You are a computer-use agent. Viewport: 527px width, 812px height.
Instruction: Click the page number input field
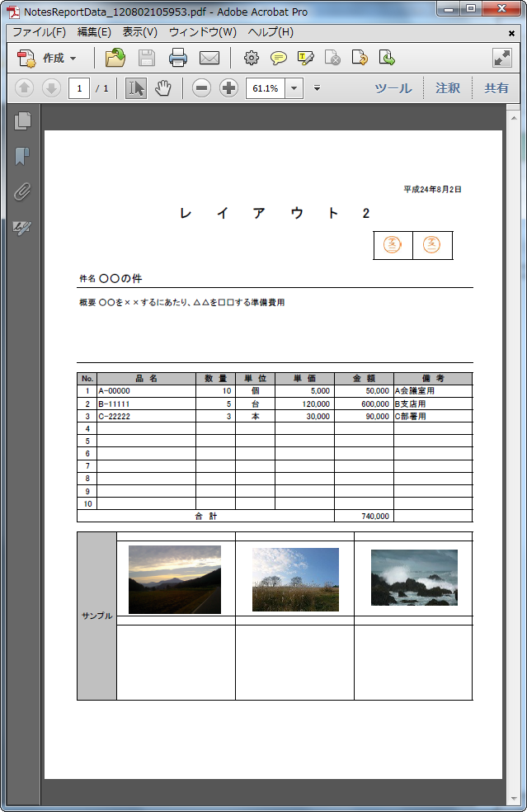pyautogui.click(x=79, y=88)
